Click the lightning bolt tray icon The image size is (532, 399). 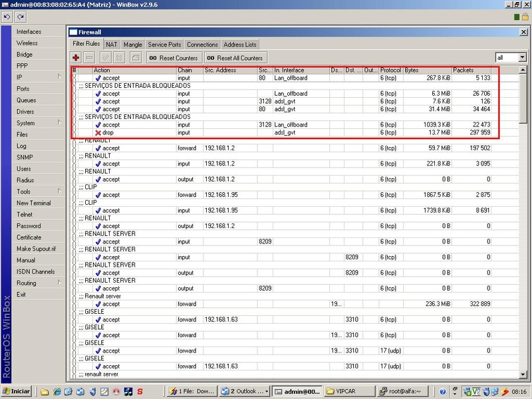[x=505, y=392]
